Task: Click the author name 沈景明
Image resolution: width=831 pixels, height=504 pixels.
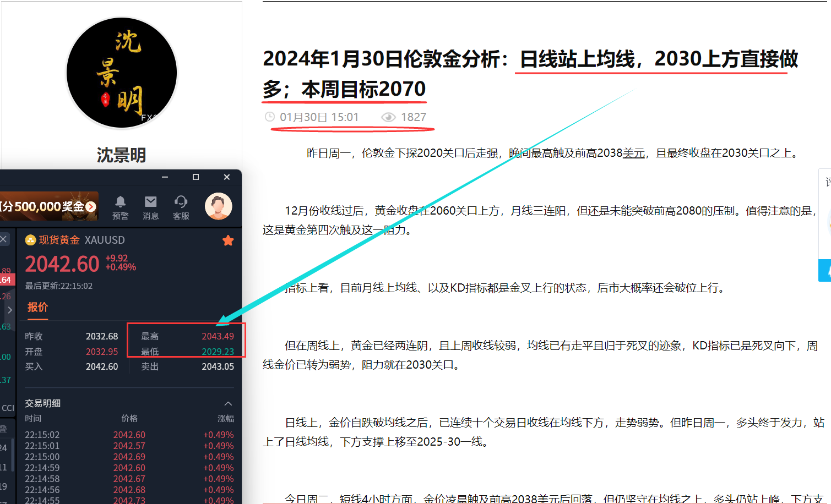Action: coord(122,155)
